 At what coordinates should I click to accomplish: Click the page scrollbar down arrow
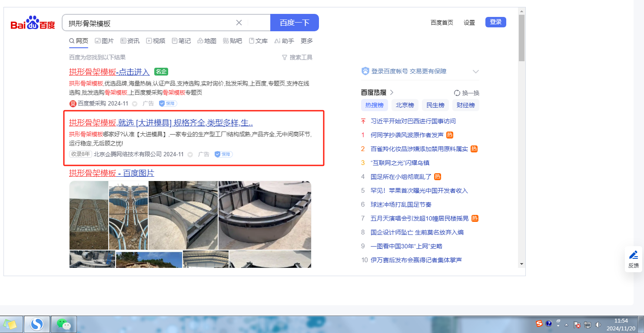click(x=521, y=264)
